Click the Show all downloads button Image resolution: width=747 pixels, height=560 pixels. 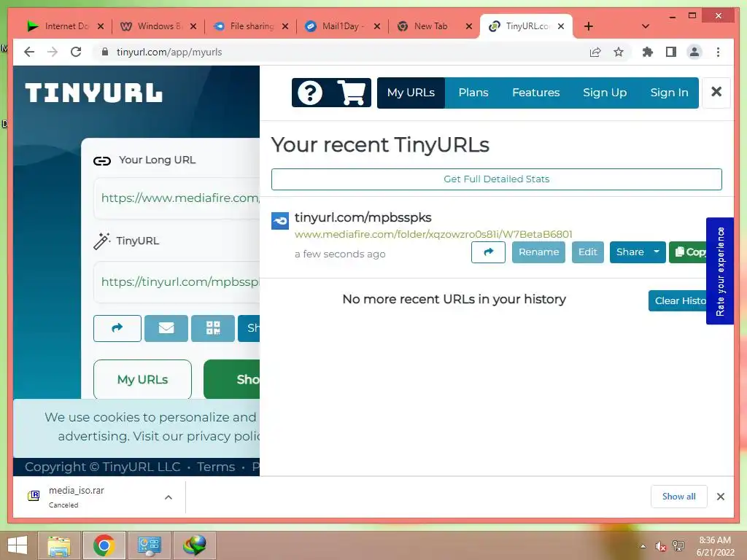tap(678, 497)
